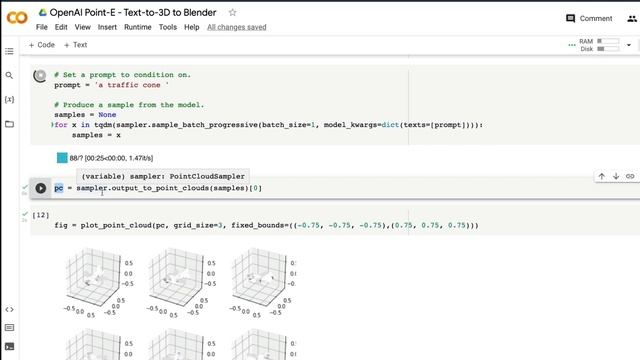The image size is (640, 360).
Task: Open the Command palette icon in sidebar
Action: point(9,327)
